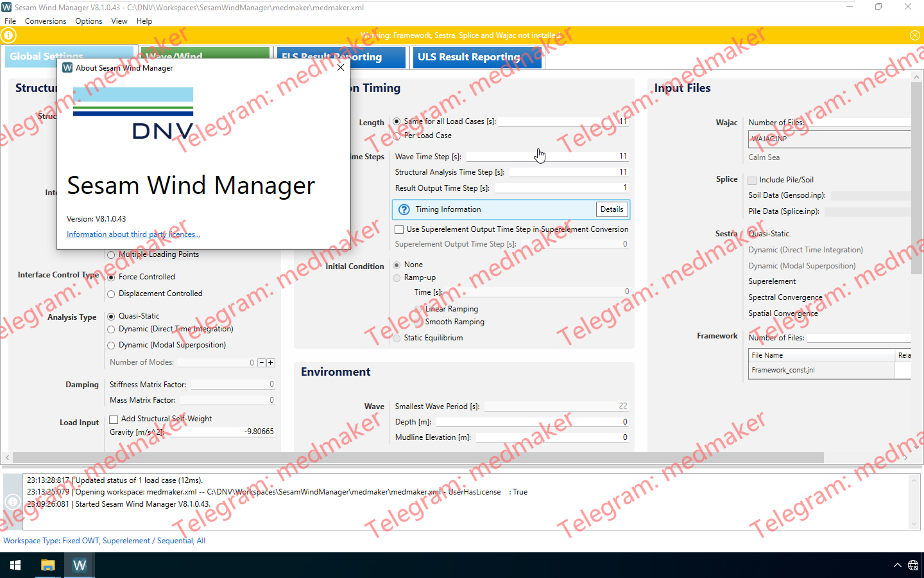Click the horizontal scrollbar under the settings panel

pyautogui.click(x=418, y=458)
